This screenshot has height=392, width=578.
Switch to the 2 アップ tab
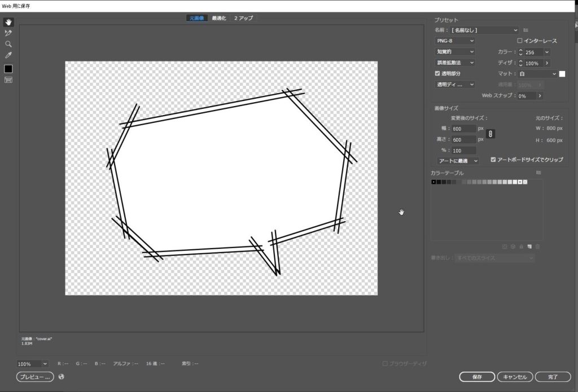click(x=243, y=18)
